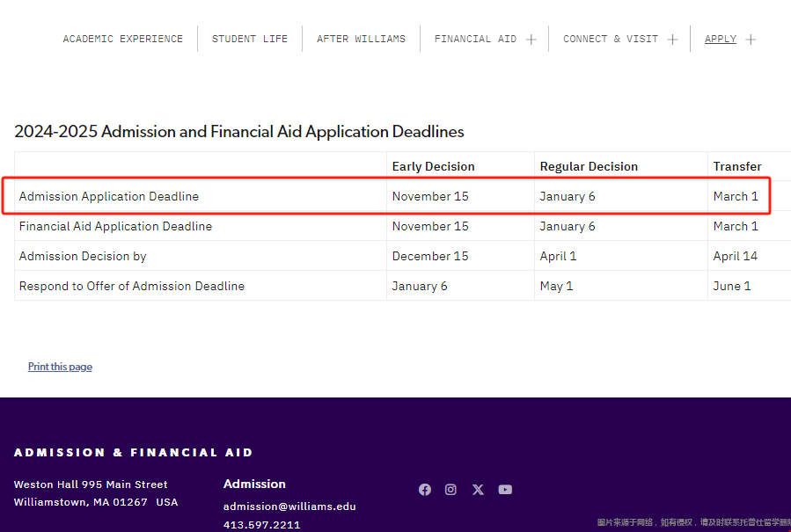Click the April 14 cell

tap(735, 256)
